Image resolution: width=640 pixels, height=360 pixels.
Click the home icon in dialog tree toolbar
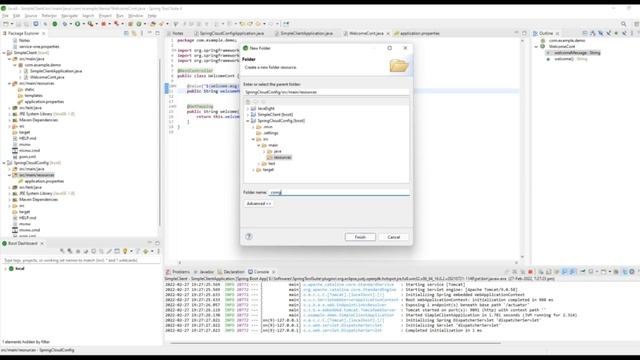click(248, 102)
